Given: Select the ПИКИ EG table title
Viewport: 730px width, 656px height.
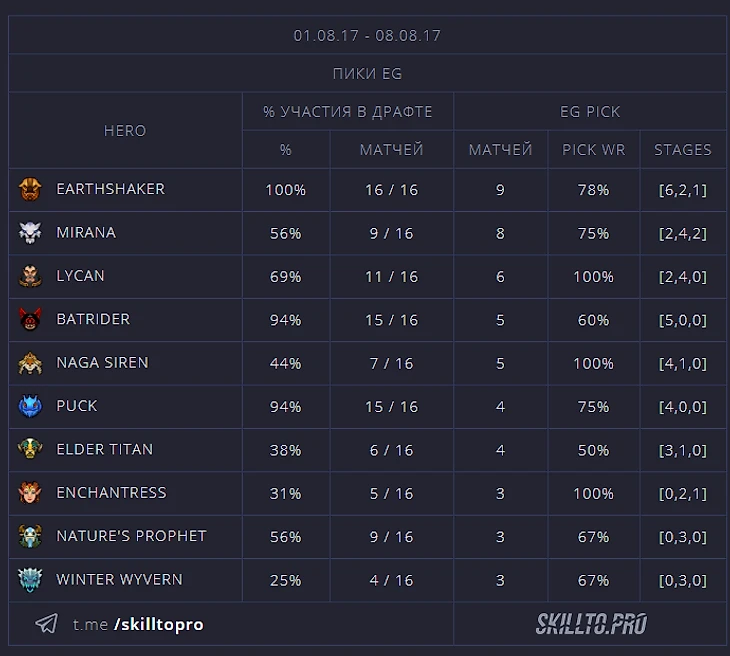Looking at the screenshot, I should click(x=367, y=74).
